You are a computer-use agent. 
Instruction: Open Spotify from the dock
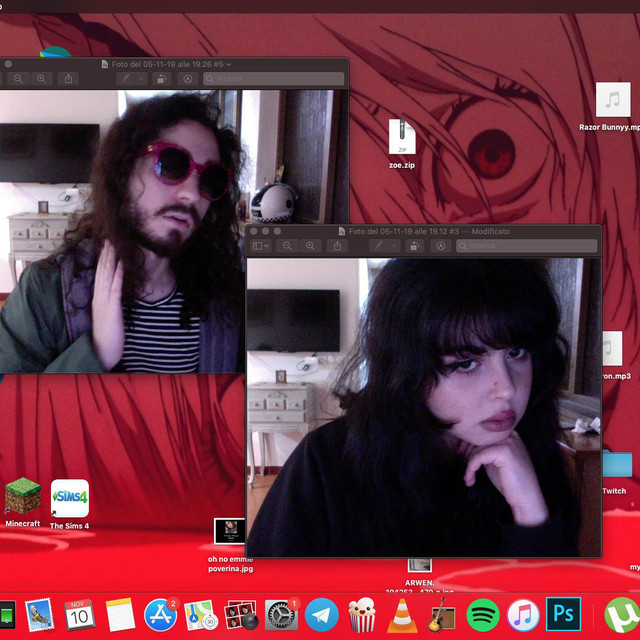[x=482, y=615]
